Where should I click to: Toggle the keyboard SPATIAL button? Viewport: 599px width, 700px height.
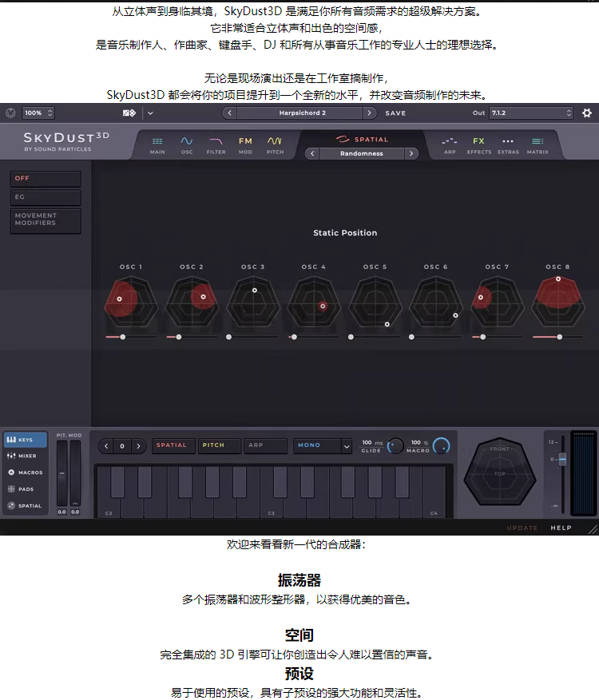[173, 445]
